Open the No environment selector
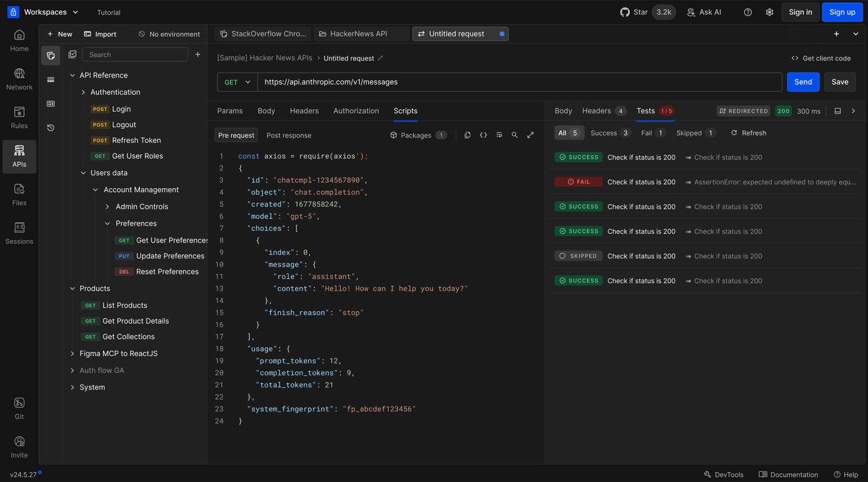Screen dimensions: 868x482 [x=169, y=34]
